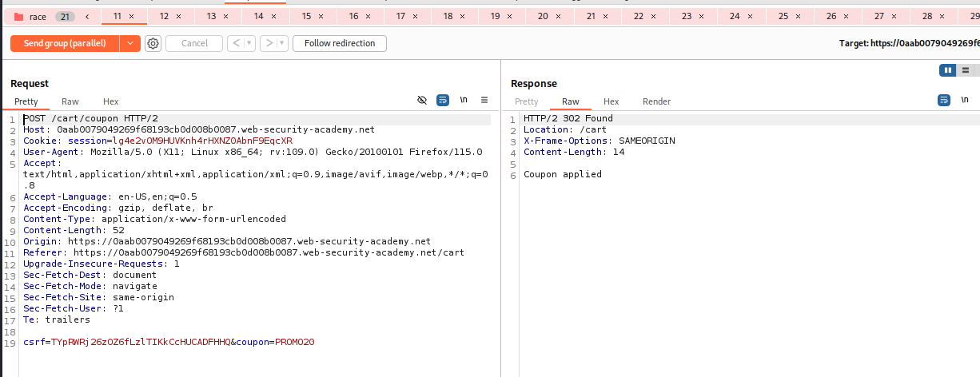The image size is (980, 377).
Task: Open the back history dropdown arrow
Action: (x=249, y=44)
